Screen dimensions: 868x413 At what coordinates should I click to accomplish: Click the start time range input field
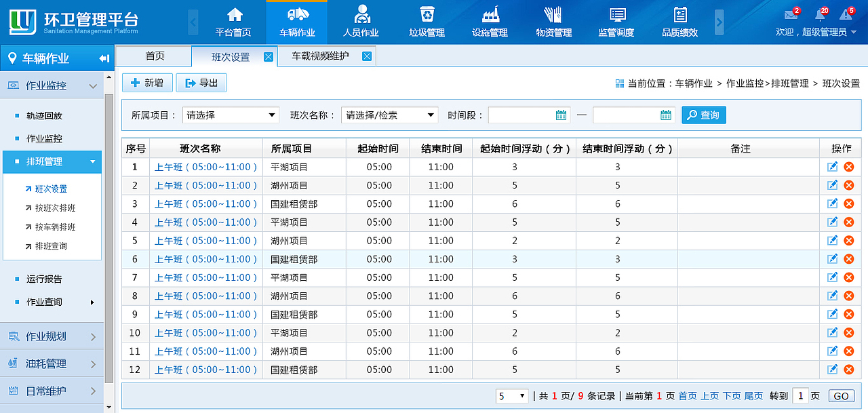pos(529,115)
